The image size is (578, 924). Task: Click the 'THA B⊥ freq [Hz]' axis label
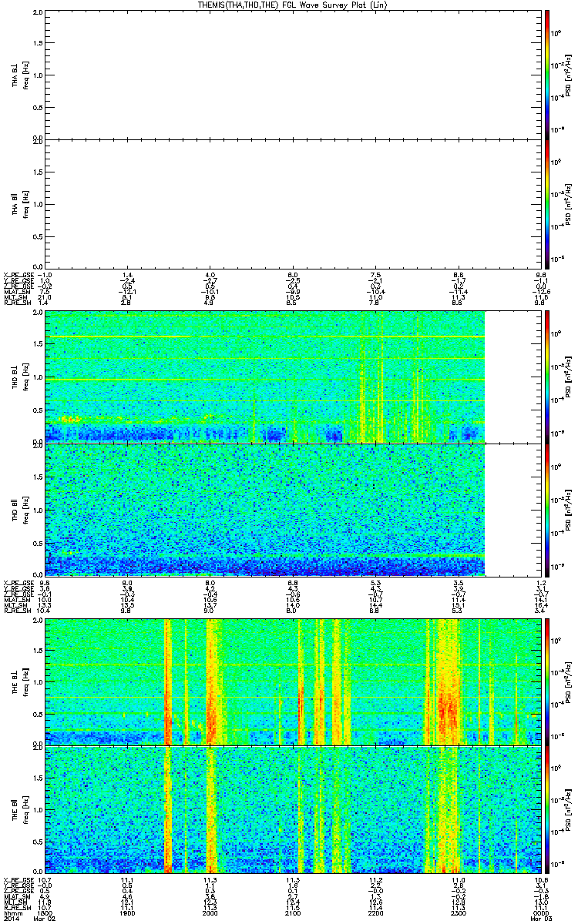click(x=20, y=75)
